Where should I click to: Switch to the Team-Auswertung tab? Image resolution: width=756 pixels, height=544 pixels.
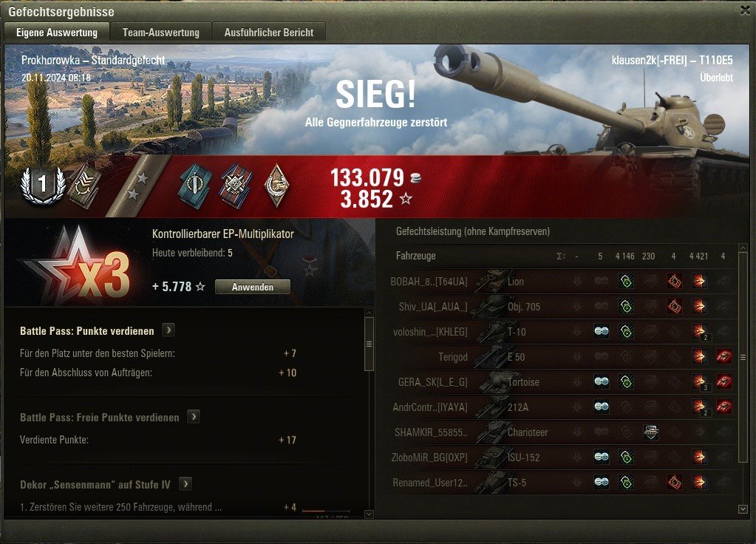(160, 33)
